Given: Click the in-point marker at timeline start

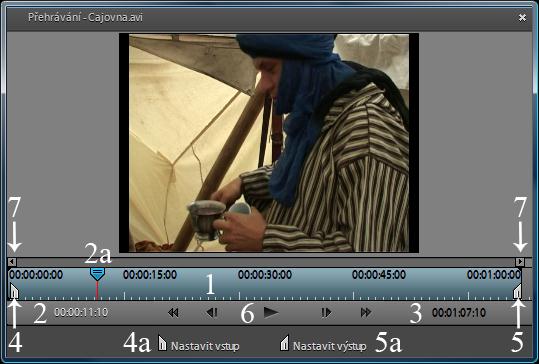Looking at the screenshot, I should click(14, 291).
